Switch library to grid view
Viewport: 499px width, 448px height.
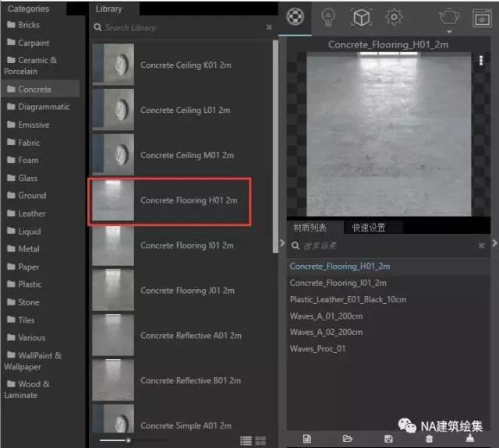tap(260, 441)
